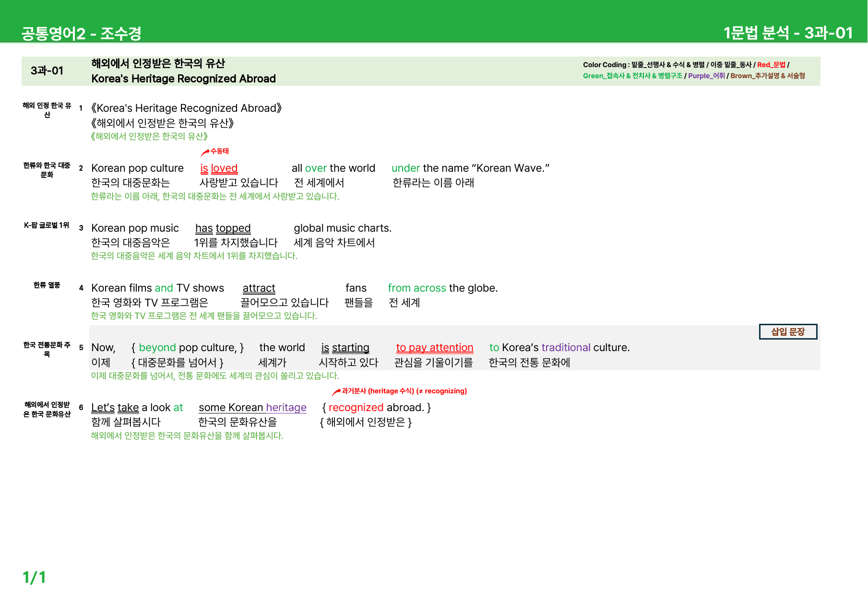The height and width of the screenshot is (613, 868).
Task: Click the purple word traditional
Action: click(x=566, y=348)
